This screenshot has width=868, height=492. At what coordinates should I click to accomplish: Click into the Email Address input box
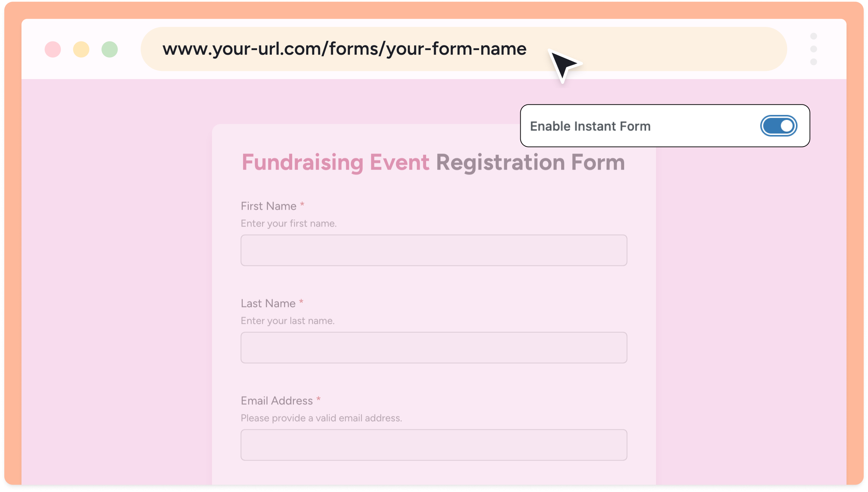(434, 445)
